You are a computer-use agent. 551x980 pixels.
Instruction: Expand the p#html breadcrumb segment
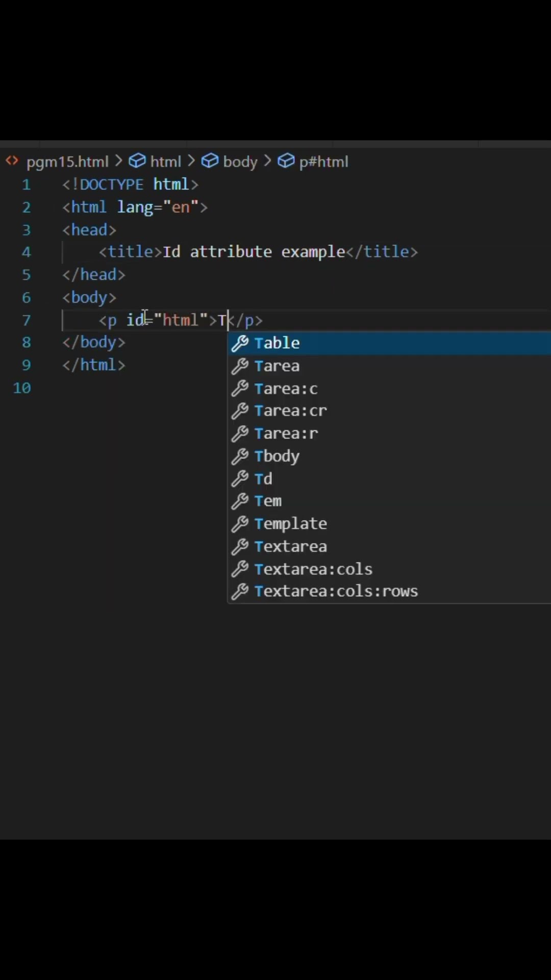pyautogui.click(x=323, y=162)
